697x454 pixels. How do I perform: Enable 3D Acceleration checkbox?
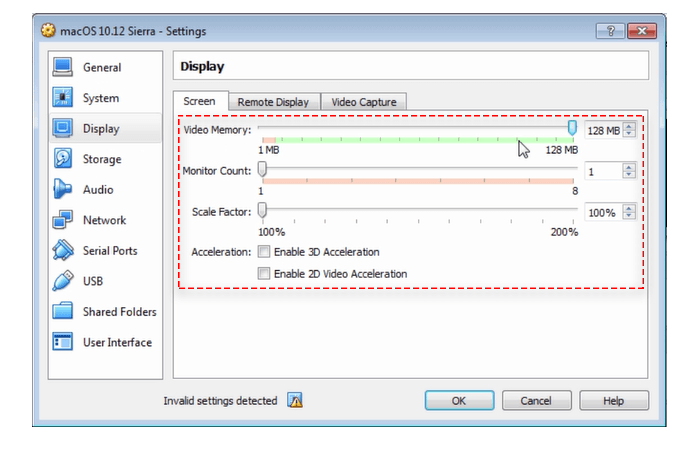[x=264, y=252]
